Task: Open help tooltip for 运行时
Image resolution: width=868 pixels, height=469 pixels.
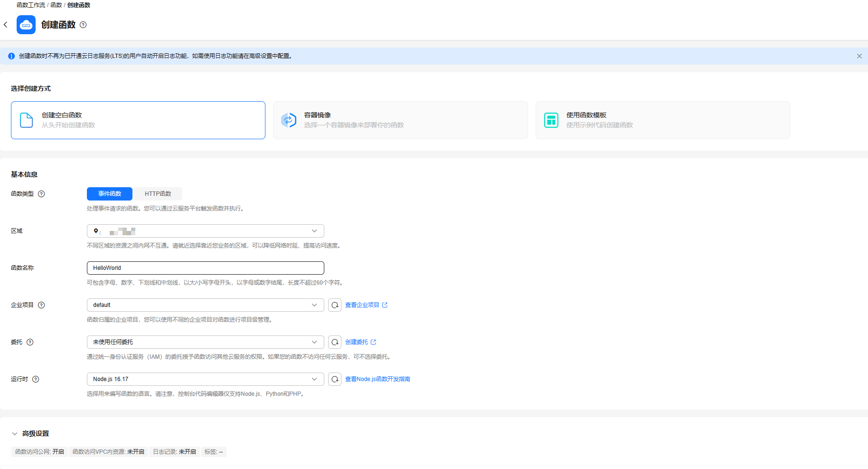Action: click(x=36, y=379)
